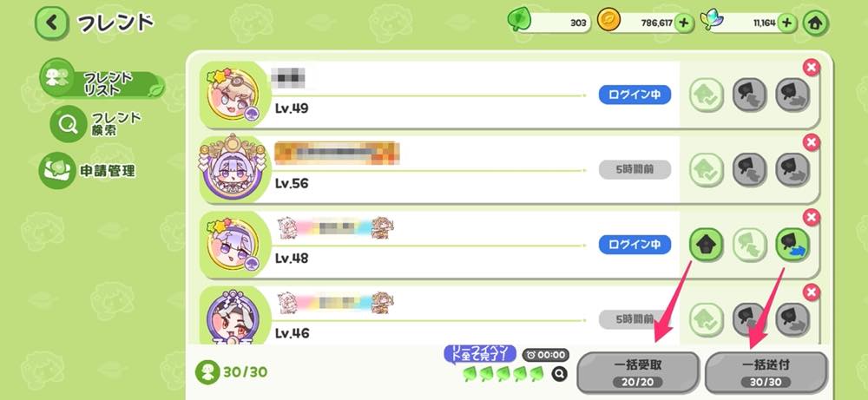Switch to フレンド検索 tab
Image resolution: width=868 pixels, height=400 pixels.
(97, 124)
